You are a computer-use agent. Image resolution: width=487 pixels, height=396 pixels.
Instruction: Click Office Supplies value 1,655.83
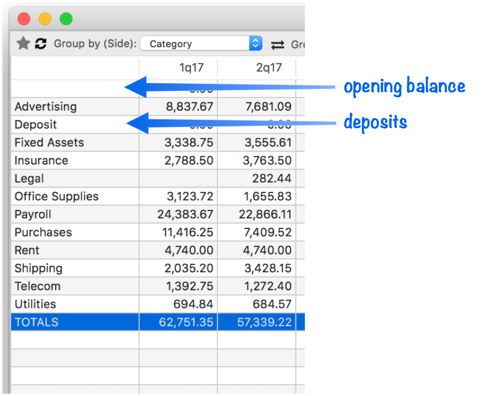tap(268, 197)
